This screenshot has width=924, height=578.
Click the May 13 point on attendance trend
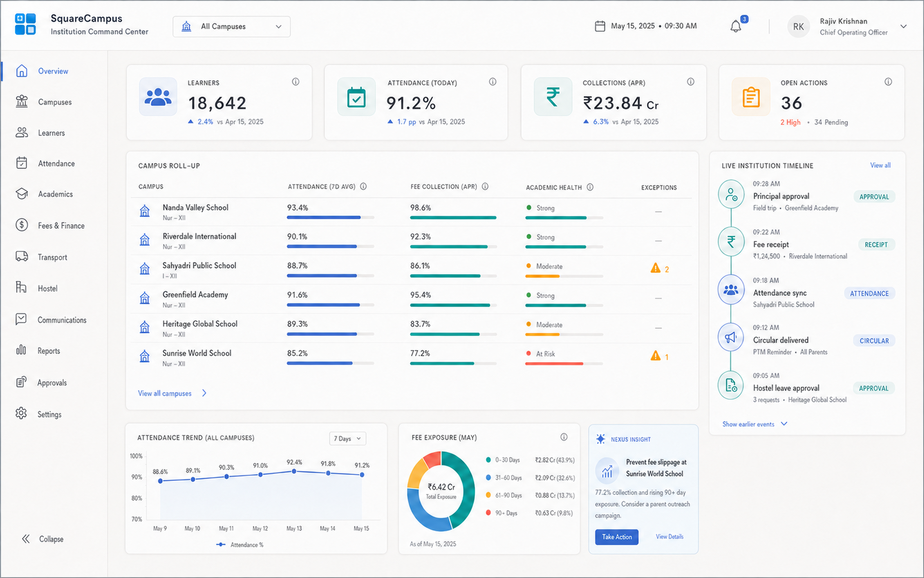[293, 471]
